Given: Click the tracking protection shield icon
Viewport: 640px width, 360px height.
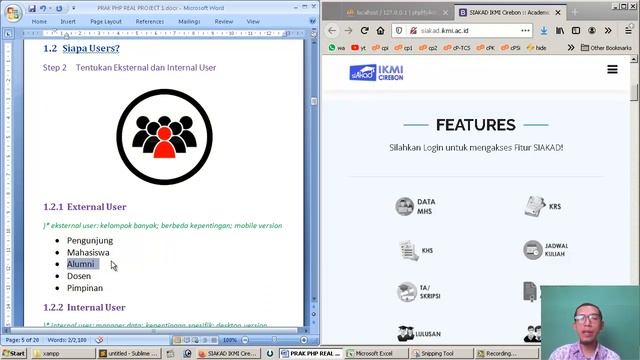Looking at the screenshot, I should click(x=399, y=31).
